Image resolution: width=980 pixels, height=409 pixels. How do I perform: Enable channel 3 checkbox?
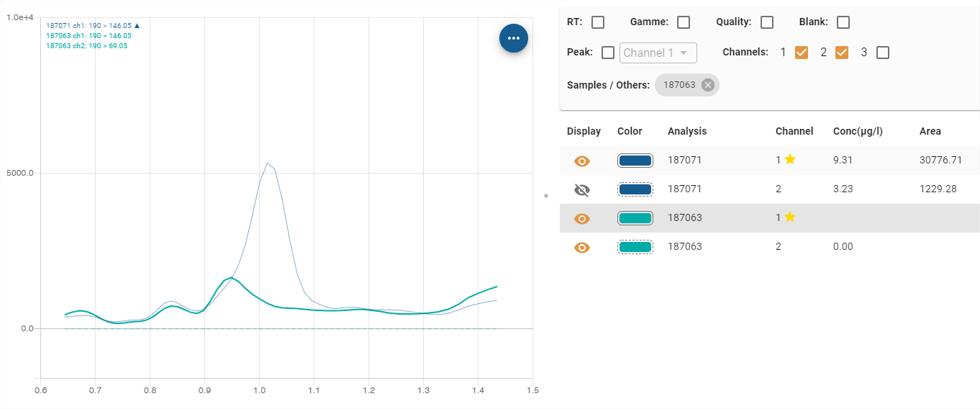(x=883, y=53)
